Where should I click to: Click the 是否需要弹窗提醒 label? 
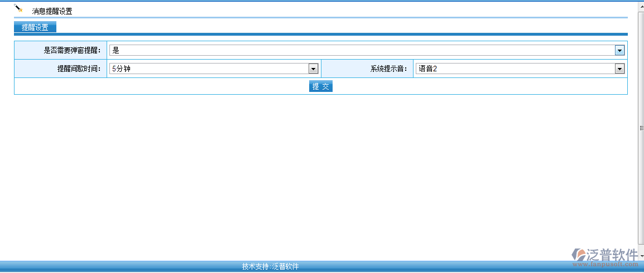[x=73, y=50]
